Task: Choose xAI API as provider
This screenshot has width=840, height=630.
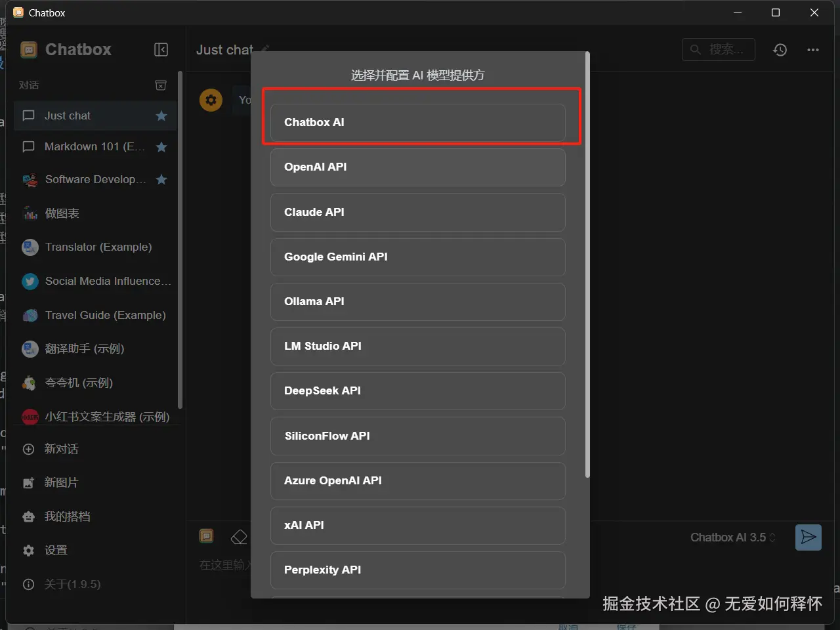Action: (x=418, y=525)
